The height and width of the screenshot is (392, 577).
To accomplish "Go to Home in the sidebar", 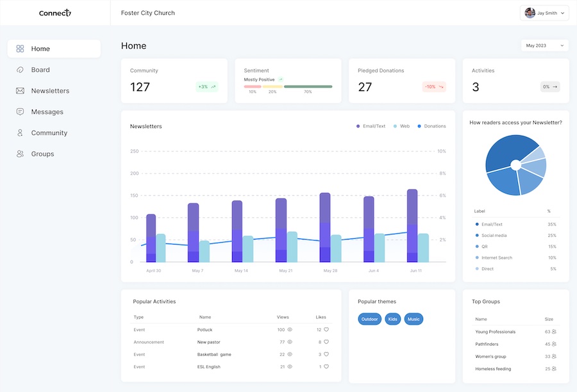I will pyautogui.click(x=54, y=49).
